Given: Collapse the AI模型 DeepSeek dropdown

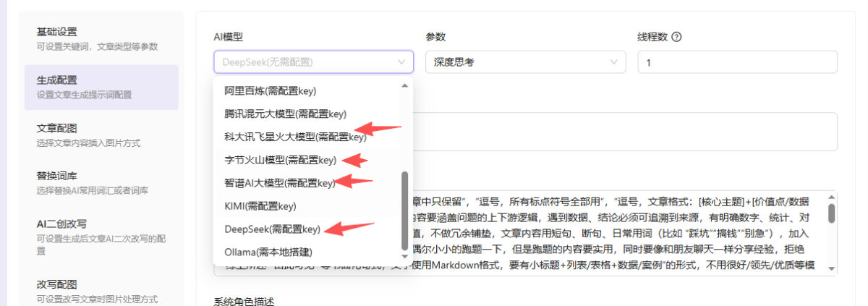Looking at the screenshot, I should click(314, 62).
